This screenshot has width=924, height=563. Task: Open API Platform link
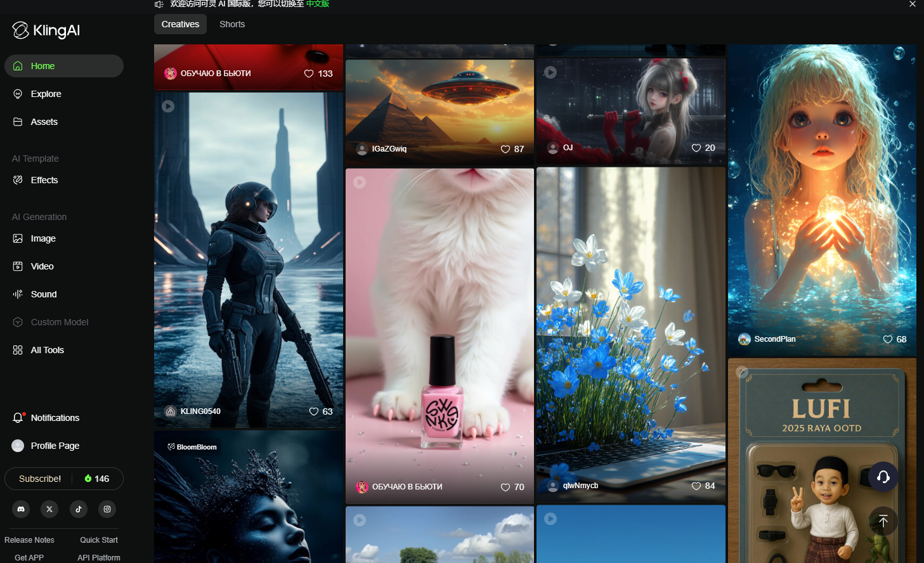point(99,558)
